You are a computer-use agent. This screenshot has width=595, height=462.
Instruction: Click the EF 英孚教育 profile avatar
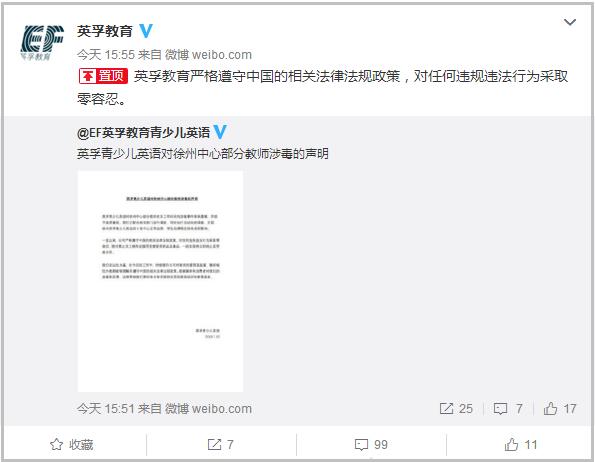click(x=42, y=42)
